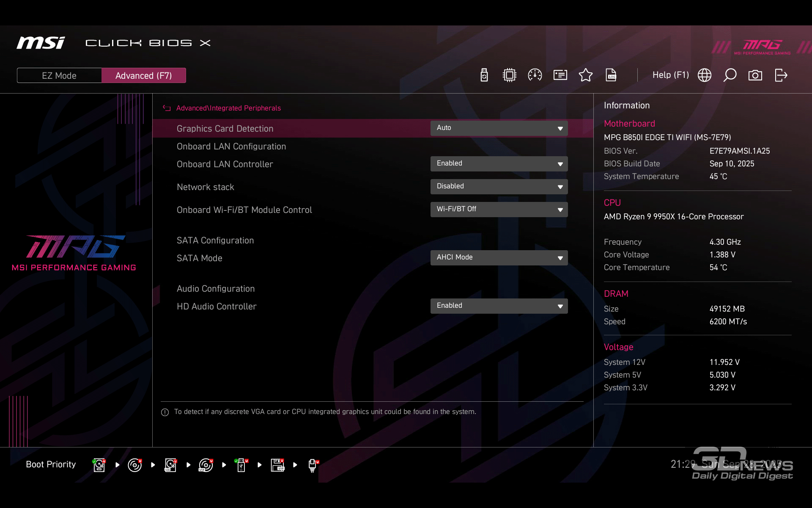Open search with the magnifier icon

tap(730, 75)
